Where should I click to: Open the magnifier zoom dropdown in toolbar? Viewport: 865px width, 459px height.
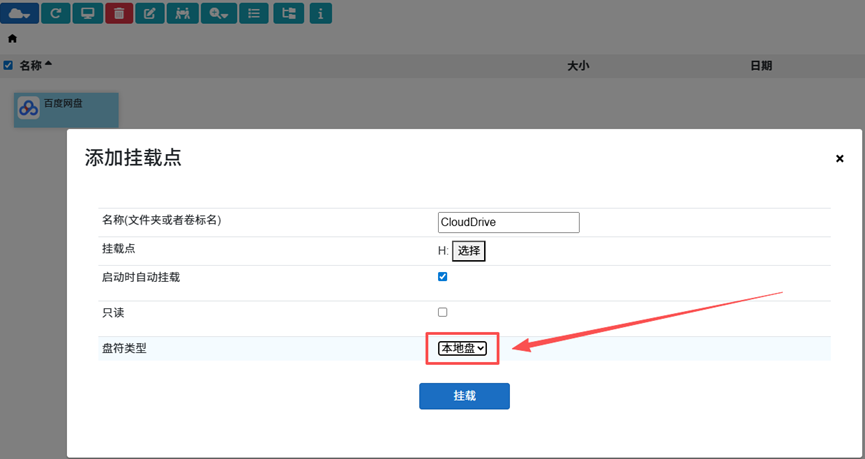click(x=219, y=13)
